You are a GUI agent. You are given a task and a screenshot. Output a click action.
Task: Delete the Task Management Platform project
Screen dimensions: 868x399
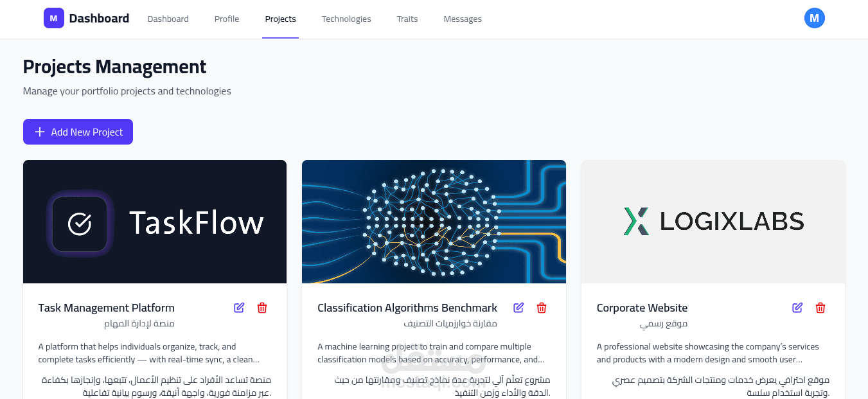point(262,308)
